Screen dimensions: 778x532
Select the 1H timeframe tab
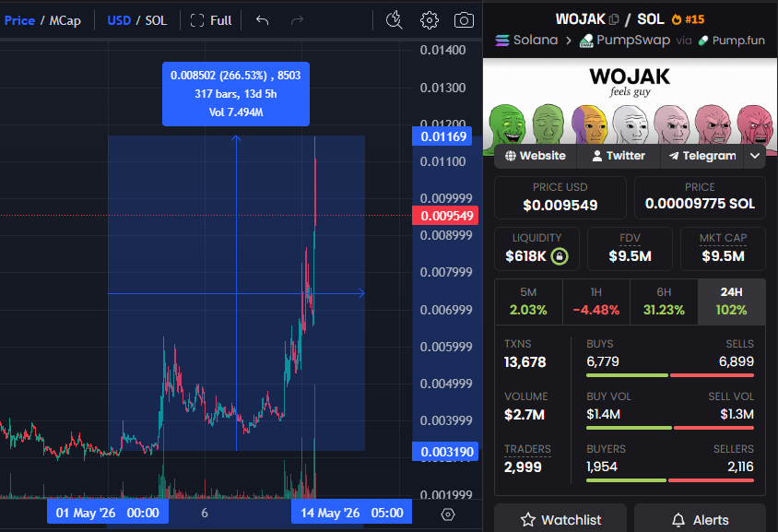point(596,301)
